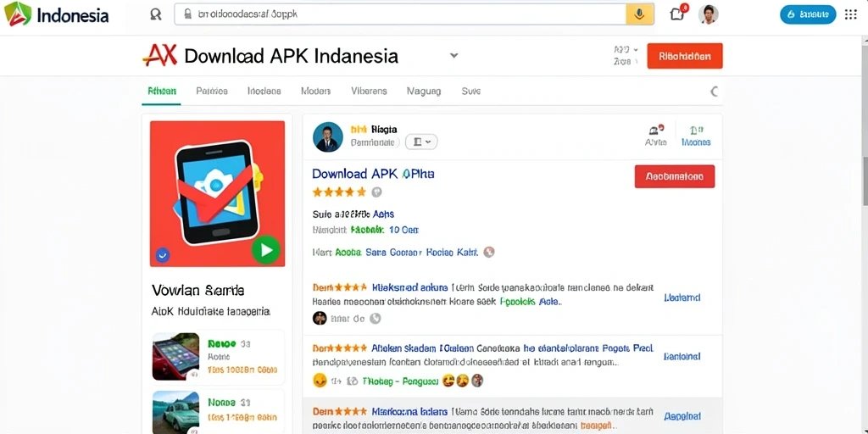Click the Aepeinal link on the third review
Viewport: 868px width, 434px height.
pos(682,416)
